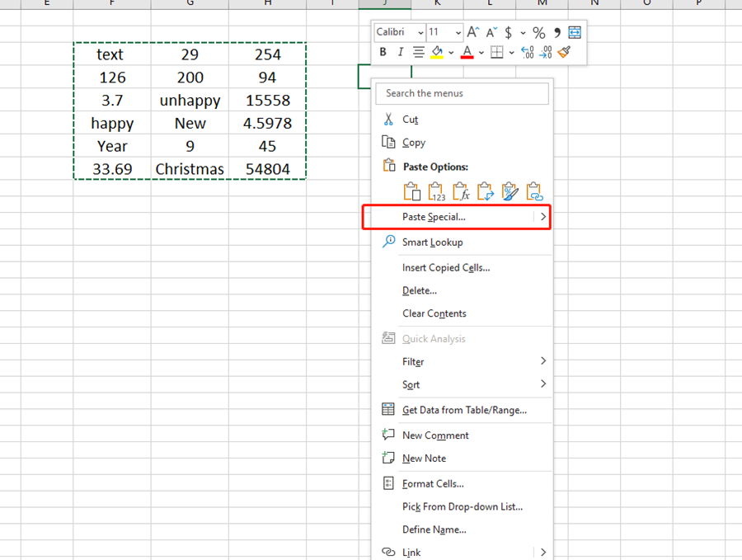Choose Paste Link icon
742x560 pixels.
point(534,191)
